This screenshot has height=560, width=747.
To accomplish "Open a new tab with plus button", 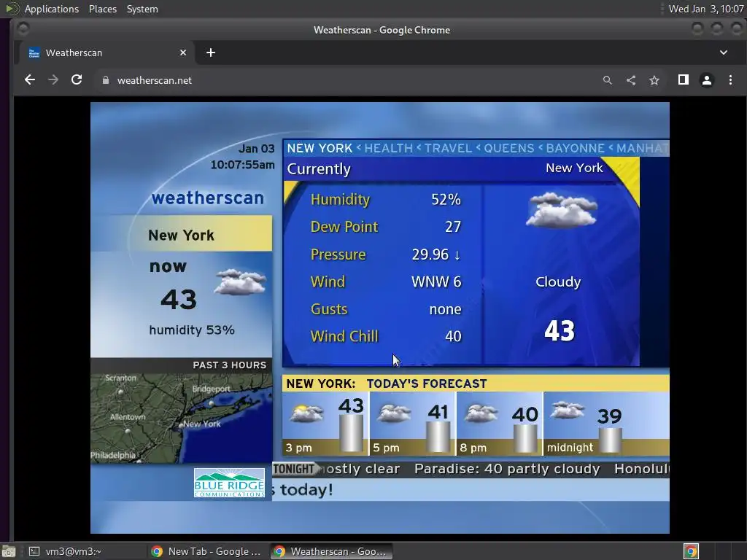I will tap(211, 52).
